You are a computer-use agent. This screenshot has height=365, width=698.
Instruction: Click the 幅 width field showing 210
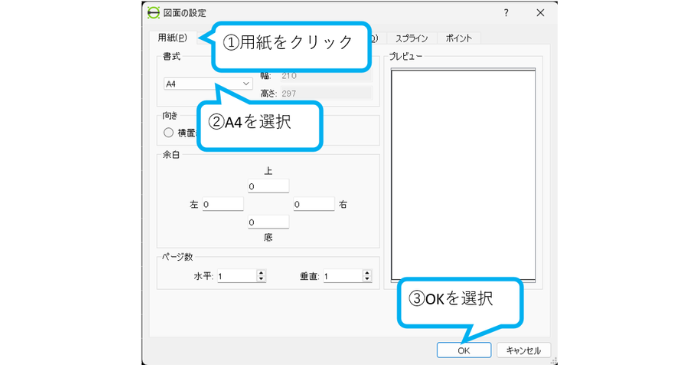326,76
